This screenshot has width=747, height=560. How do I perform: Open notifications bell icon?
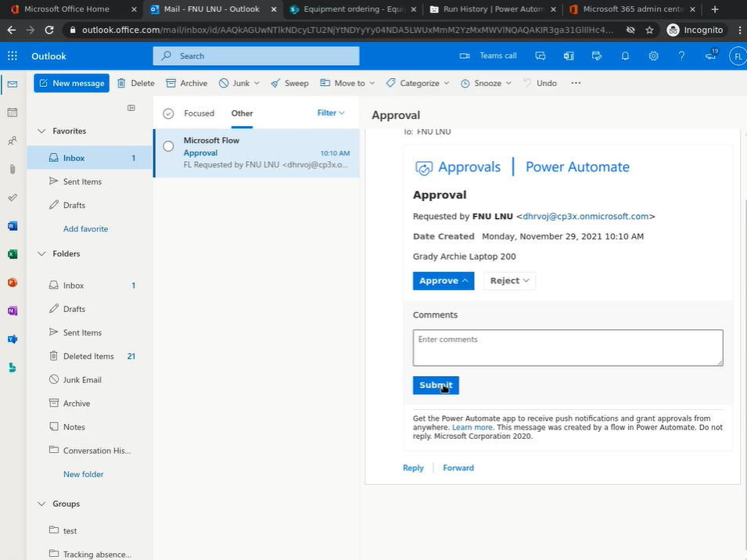click(x=625, y=56)
